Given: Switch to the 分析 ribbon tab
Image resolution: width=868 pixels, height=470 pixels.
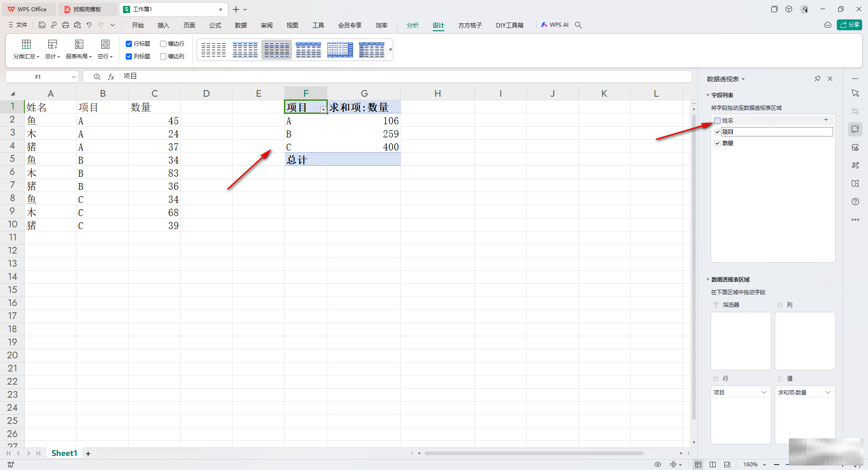Looking at the screenshot, I should point(412,25).
